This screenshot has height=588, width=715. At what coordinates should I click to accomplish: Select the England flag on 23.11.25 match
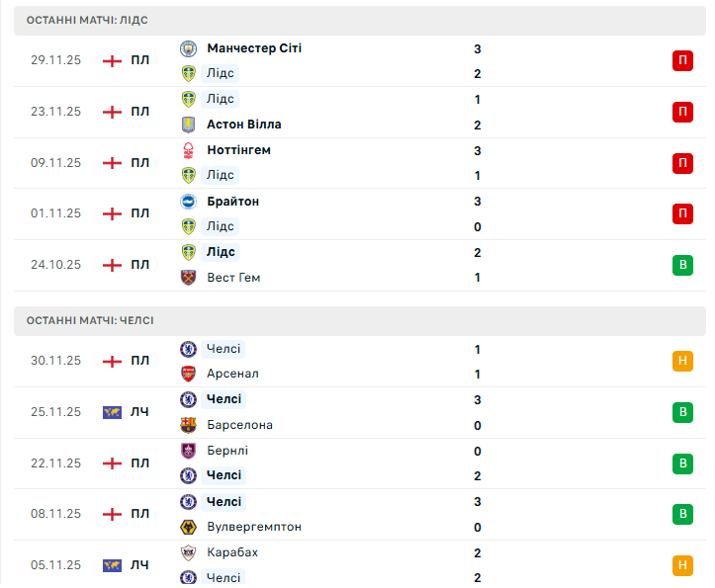pyautogui.click(x=112, y=112)
